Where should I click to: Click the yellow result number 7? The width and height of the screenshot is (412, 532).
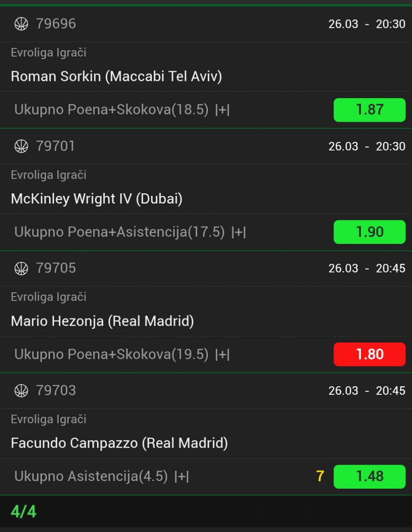pyautogui.click(x=320, y=476)
